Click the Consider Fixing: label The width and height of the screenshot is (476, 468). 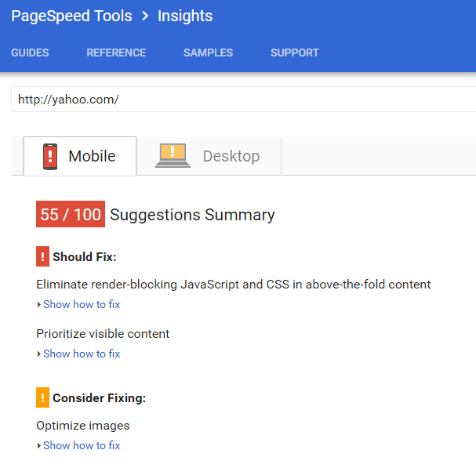(x=100, y=398)
